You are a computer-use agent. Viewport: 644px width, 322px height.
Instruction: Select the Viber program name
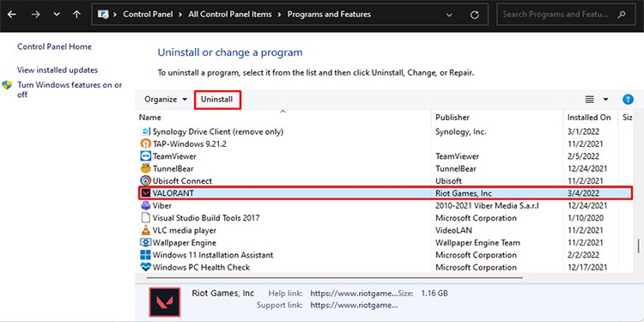click(161, 206)
